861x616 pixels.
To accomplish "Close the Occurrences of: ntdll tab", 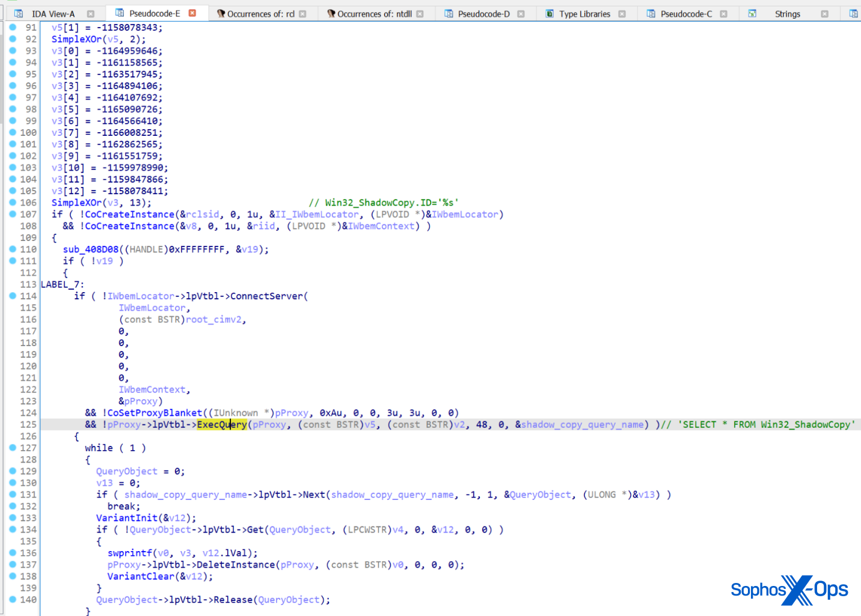I will click(420, 14).
